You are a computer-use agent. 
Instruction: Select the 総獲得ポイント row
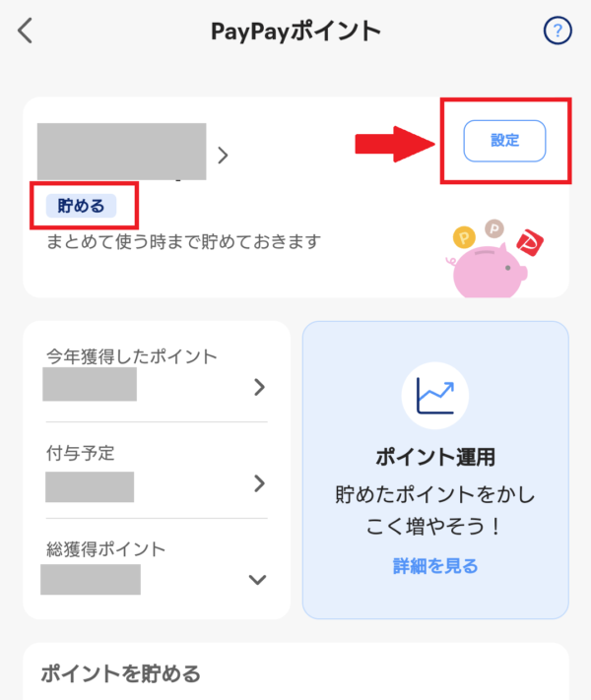[x=157, y=567]
